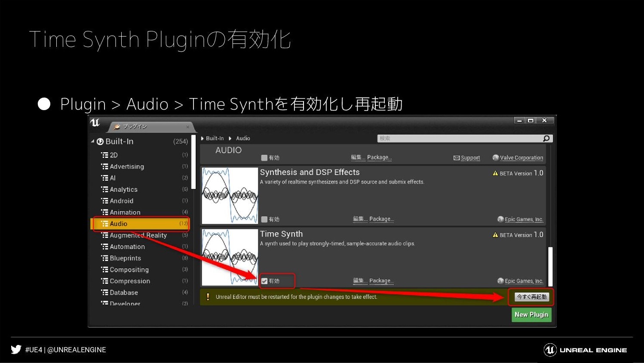This screenshot has width=644, height=363.
Task: Edit the Synthesis and DSP Effects plugin
Action: tap(359, 219)
